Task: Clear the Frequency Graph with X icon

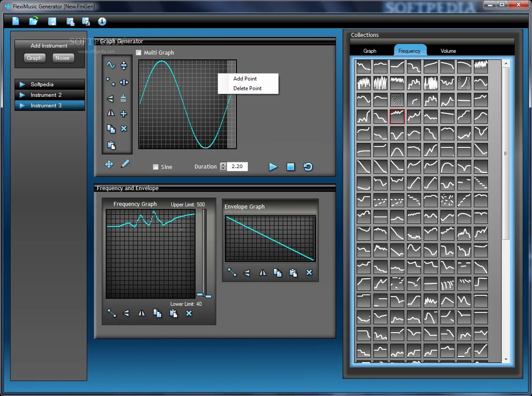Action: 189,313
